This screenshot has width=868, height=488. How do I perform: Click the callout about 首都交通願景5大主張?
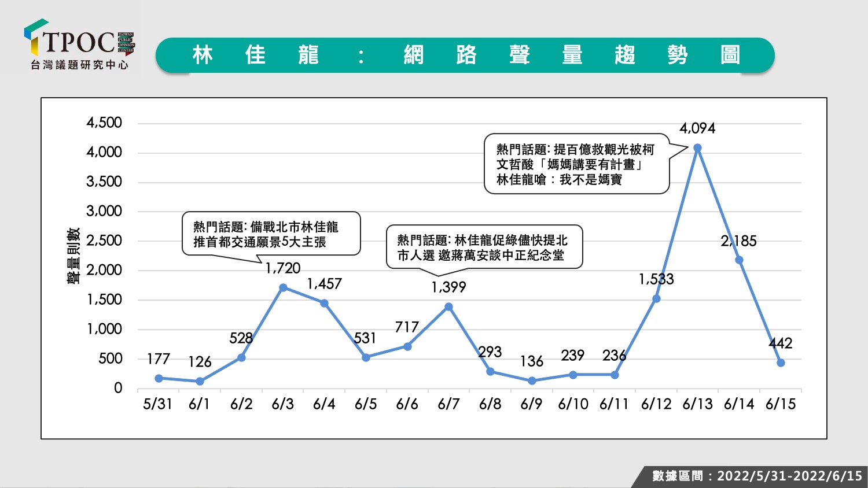coord(271,234)
